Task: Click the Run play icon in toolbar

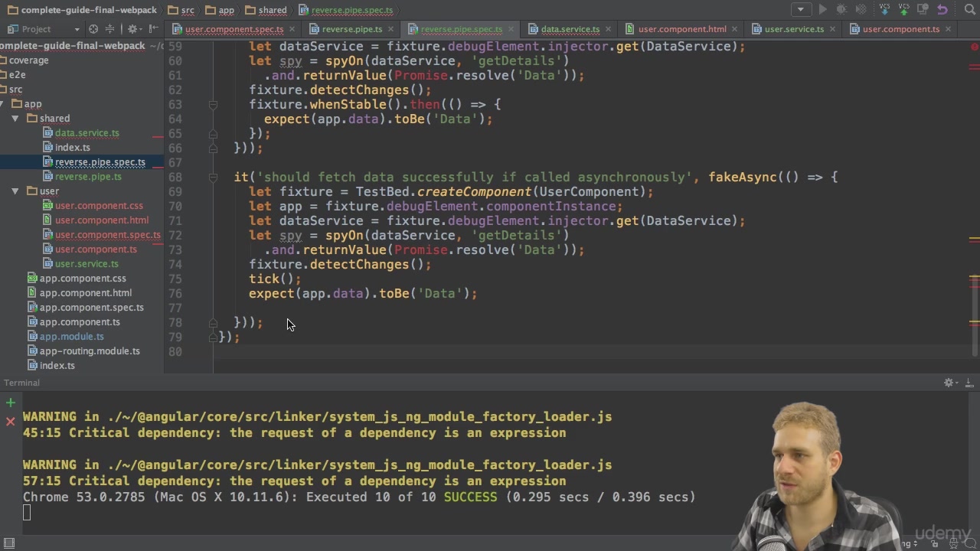Action: (822, 10)
